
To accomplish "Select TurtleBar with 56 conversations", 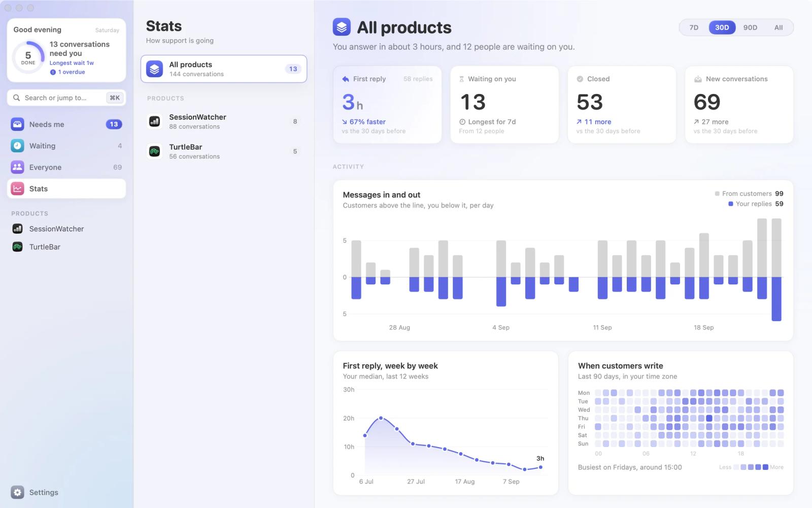I will pos(224,151).
